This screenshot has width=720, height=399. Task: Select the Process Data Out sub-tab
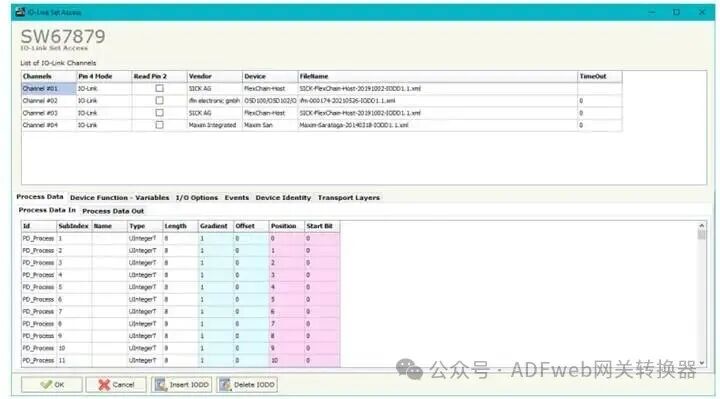click(x=113, y=211)
